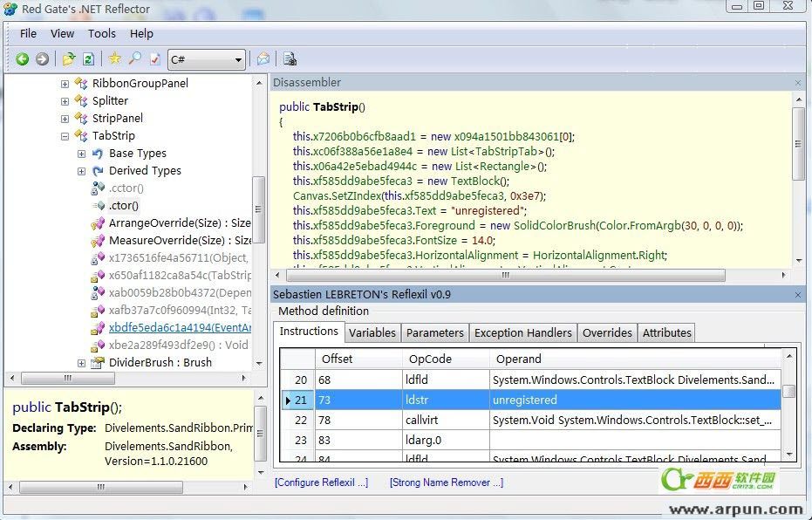The width and height of the screenshot is (812, 520).
Task: Click the envelope icon in the toolbar
Action: tap(263, 59)
